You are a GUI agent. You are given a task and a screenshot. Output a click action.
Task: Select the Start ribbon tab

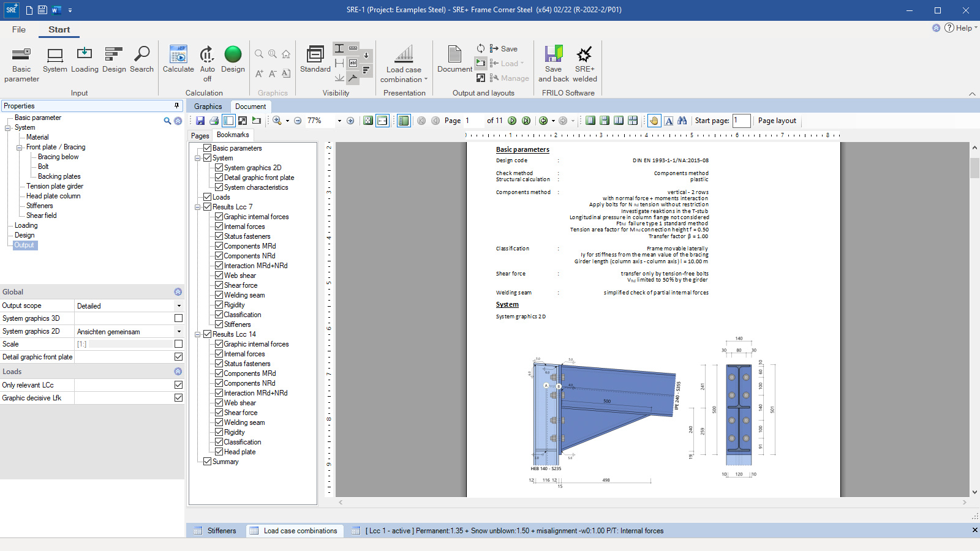pyautogui.click(x=59, y=29)
